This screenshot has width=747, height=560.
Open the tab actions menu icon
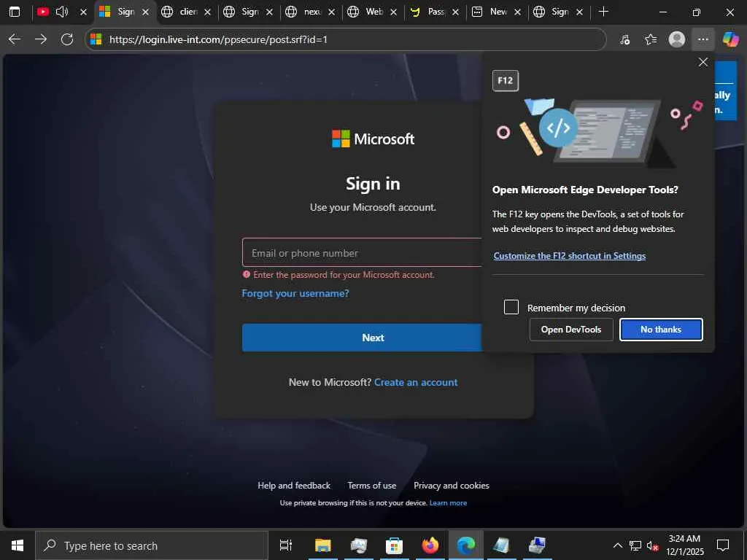[x=15, y=12]
